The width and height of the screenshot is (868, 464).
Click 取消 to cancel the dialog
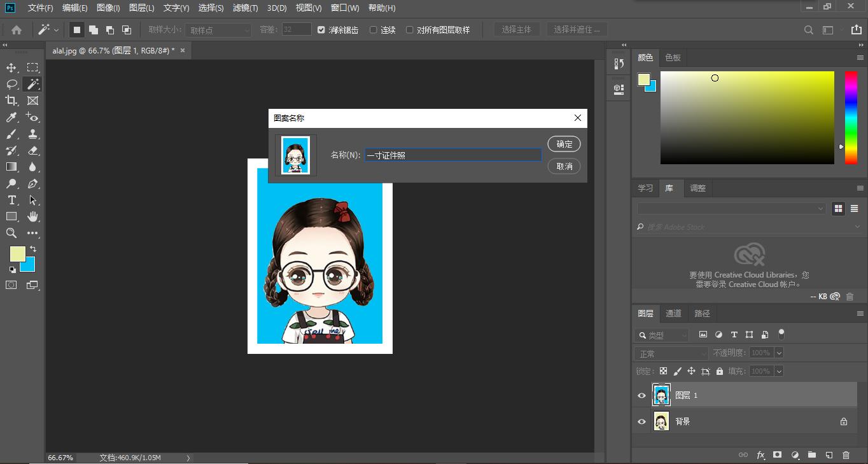pos(564,166)
